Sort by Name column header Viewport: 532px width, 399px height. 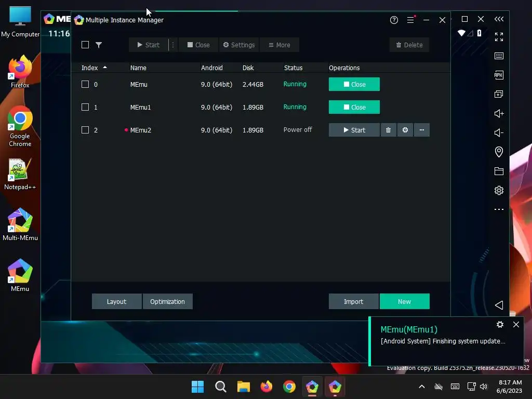(138, 68)
